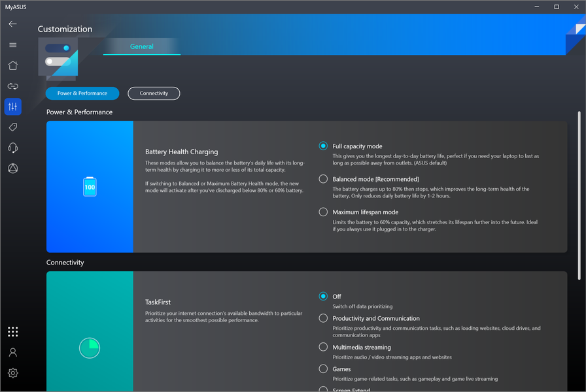
Task: Open the deals tag icon
Action: (12, 127)
